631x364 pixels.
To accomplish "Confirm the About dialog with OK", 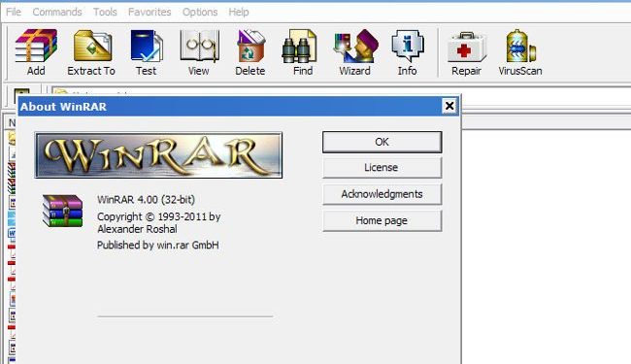I will tap(382, 142).
